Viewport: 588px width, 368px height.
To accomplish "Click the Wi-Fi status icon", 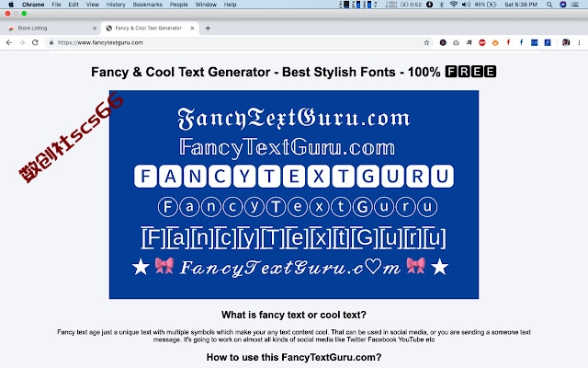I will (x=454, y=5).
